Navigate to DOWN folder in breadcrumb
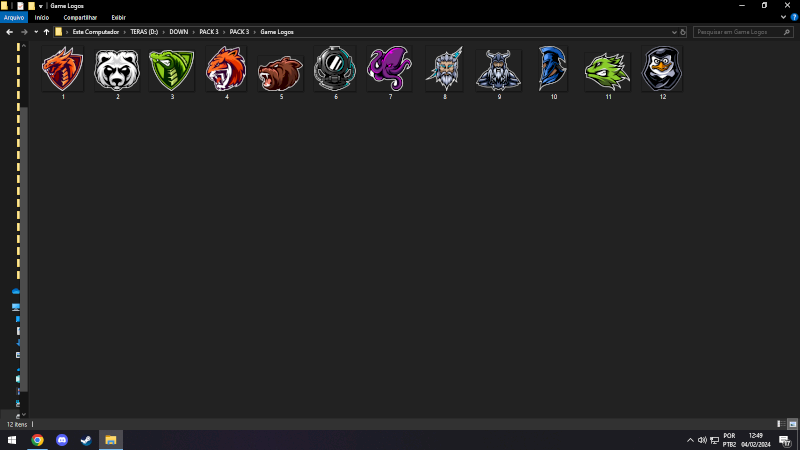The image size is (800, 450). click(179, 32)
